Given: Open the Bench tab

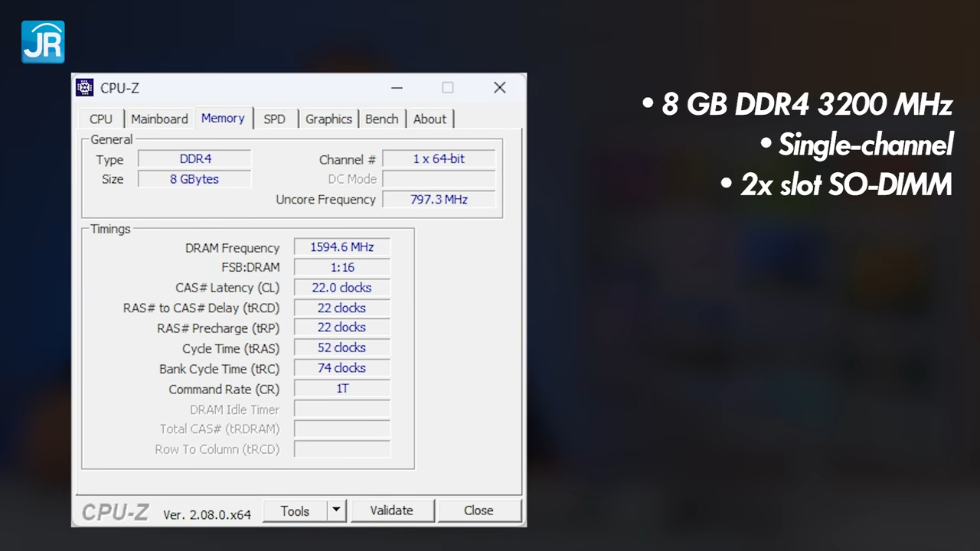Looking at the screenshot, I should (381, 119).
